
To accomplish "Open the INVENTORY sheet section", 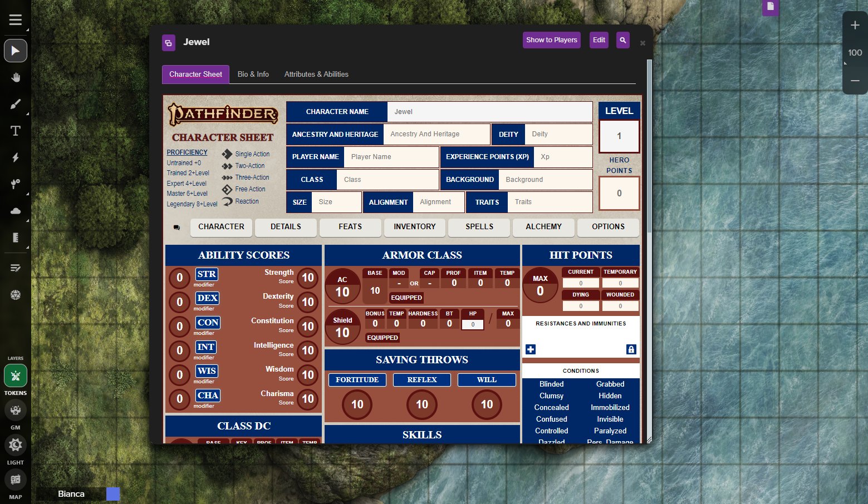I will tap(415, 227).
